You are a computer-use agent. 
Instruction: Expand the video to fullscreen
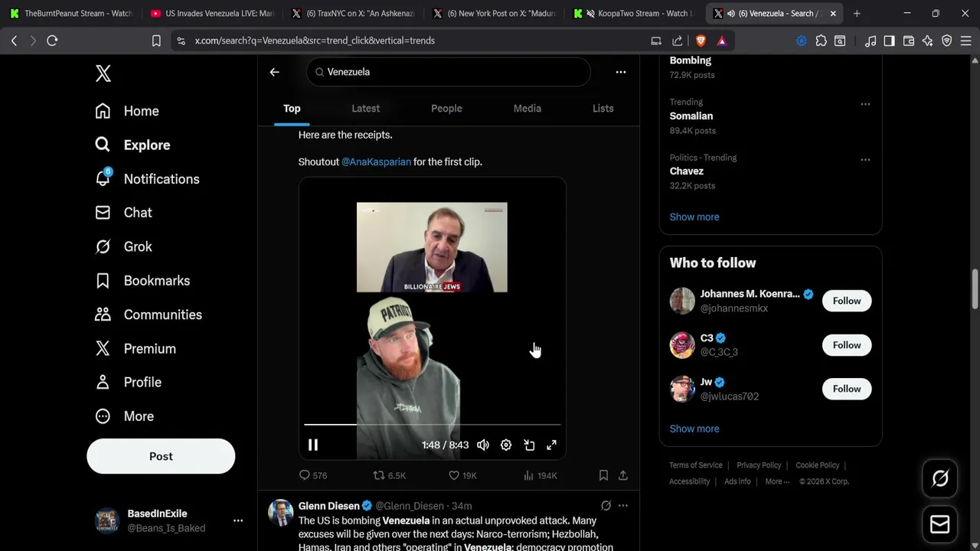coord(551,445)
